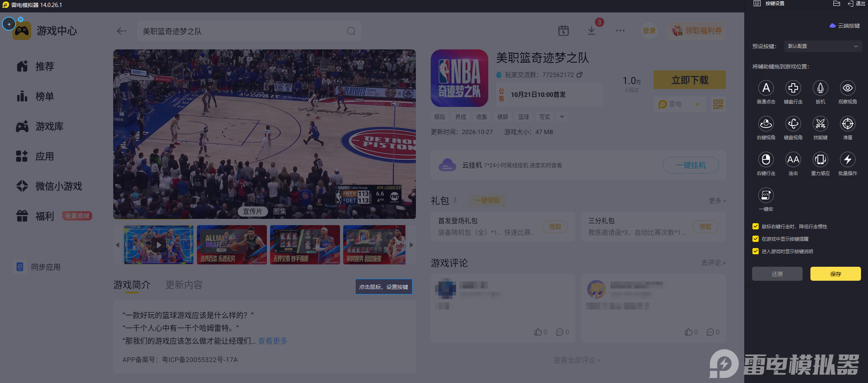Select the 观察视角 eye view icon

[847, 88]
